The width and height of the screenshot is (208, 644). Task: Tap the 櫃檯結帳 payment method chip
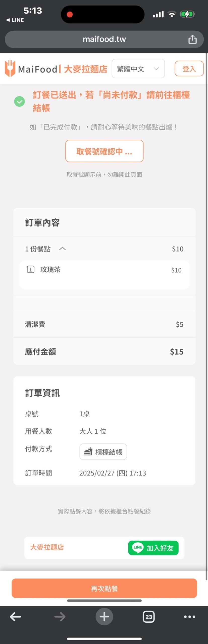pyautogui.click(x=103, y=452)
